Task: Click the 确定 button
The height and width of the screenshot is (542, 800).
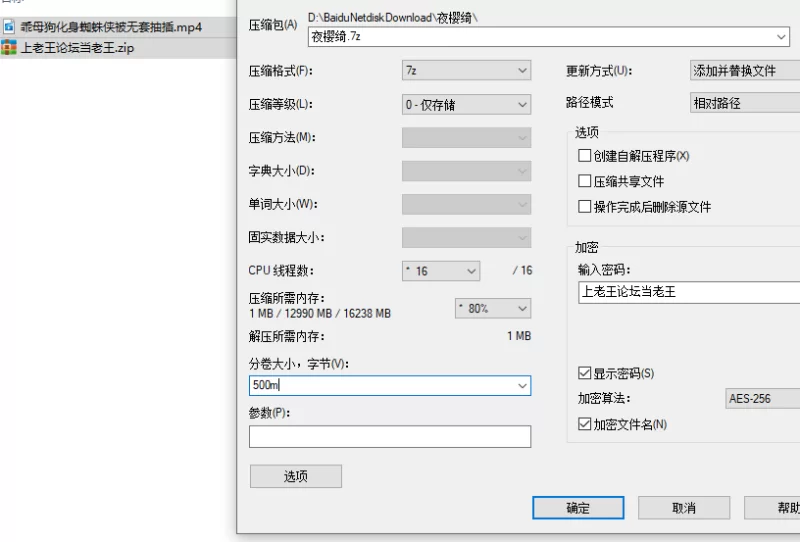Action: coord(578,508)
